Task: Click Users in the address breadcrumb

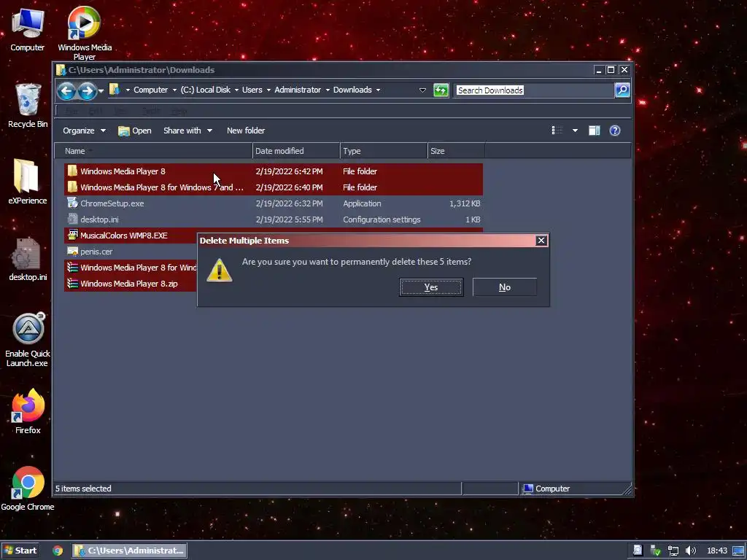Action: [x=252, y=90]
